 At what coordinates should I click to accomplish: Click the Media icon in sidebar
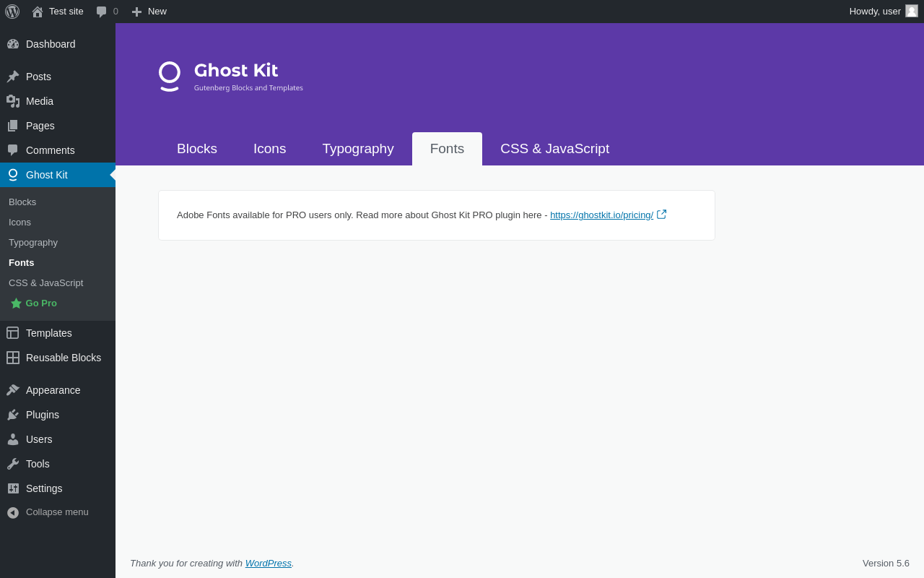pos(13,101)
